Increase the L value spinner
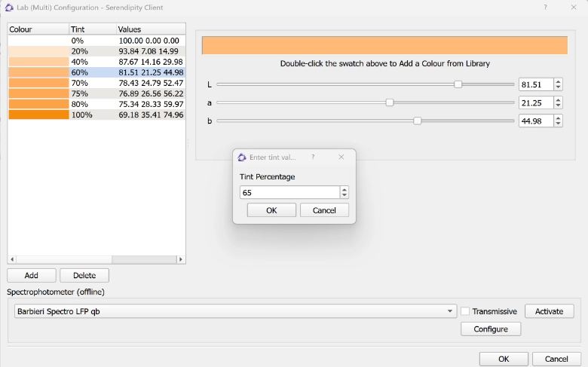This screenshot has height=367, width=588. click(558, 81)
